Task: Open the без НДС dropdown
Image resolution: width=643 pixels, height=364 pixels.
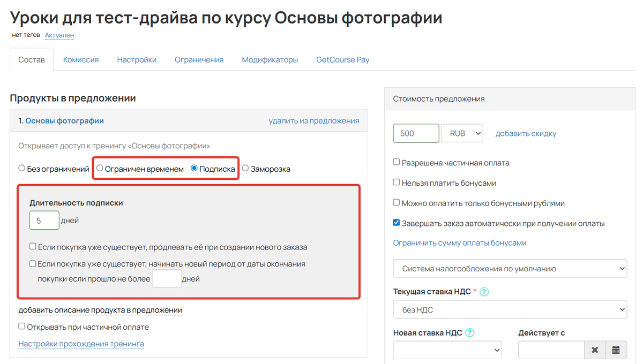Action: click(x=510, y=309)
